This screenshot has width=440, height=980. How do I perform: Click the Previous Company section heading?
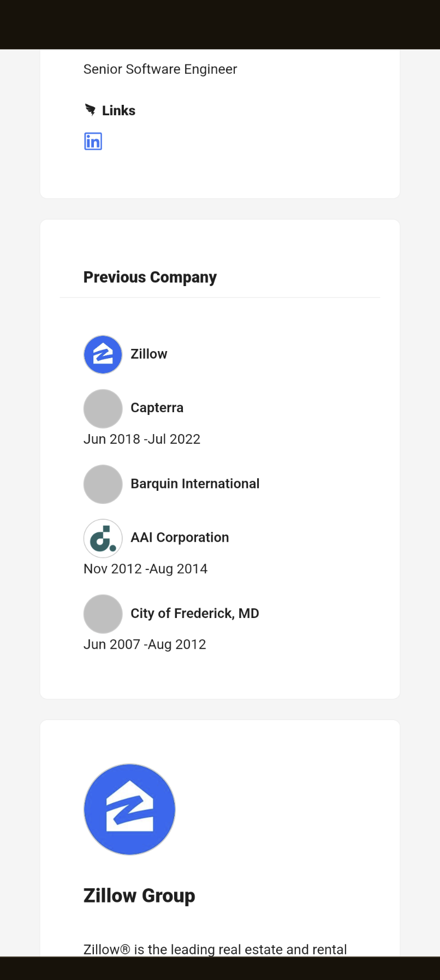[150, 277]
